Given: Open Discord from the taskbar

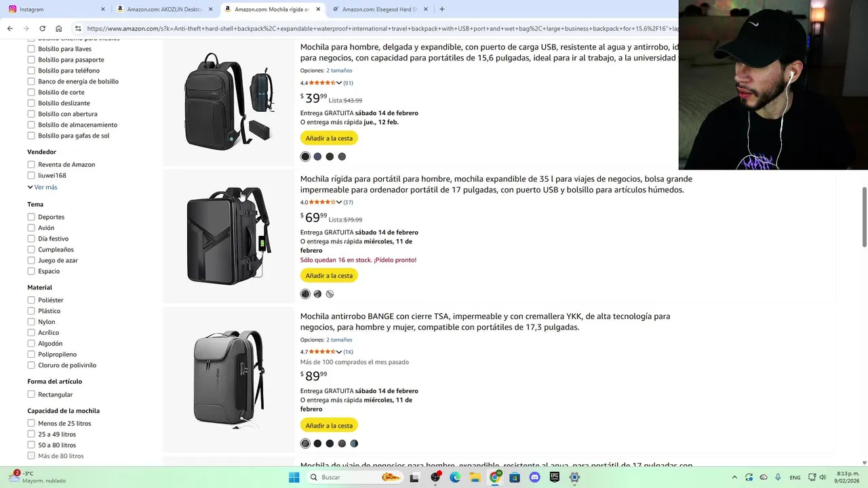Looking at the screenshot, I should 534,477.
